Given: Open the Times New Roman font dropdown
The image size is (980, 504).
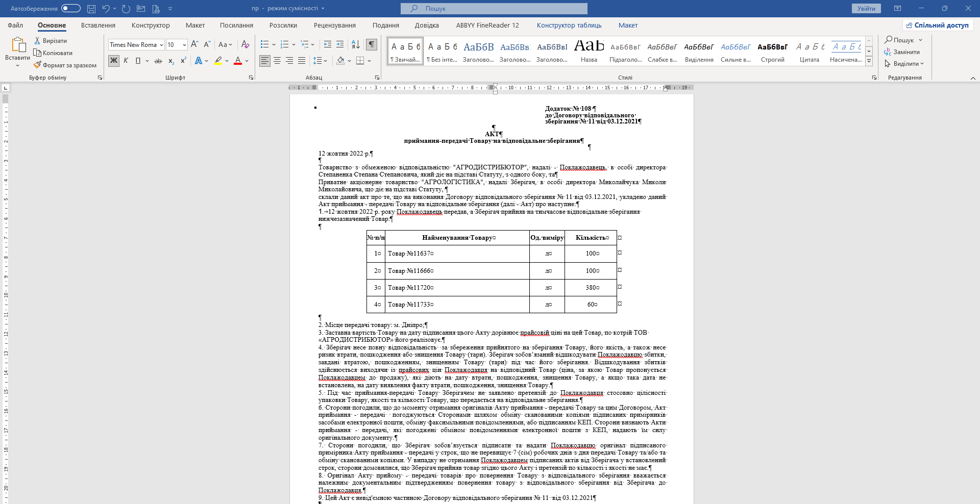Looking at the screenshot, I should [161, 45].
